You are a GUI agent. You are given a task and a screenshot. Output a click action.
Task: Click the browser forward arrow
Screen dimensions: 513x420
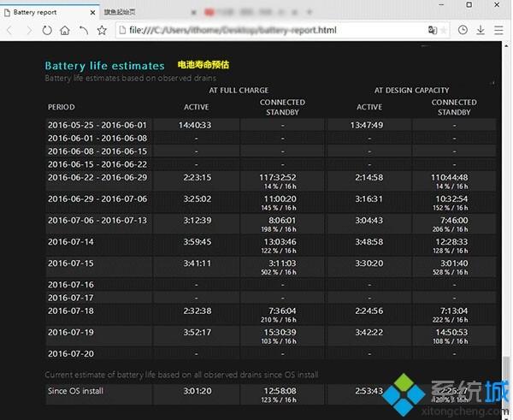coord(28,30)
